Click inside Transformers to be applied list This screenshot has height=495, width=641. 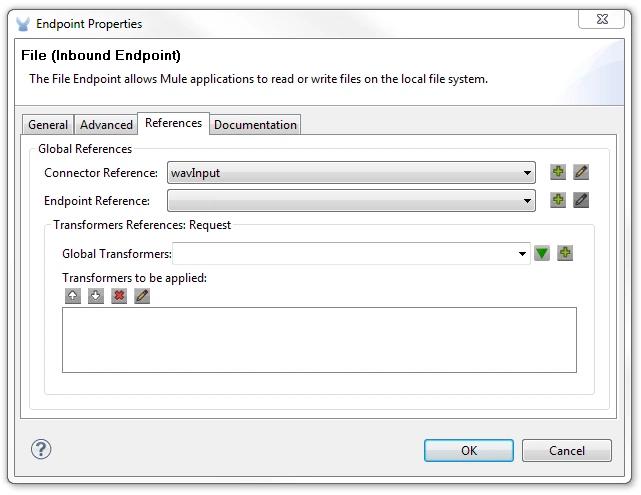pyautogui.click(x=319, y=340)
